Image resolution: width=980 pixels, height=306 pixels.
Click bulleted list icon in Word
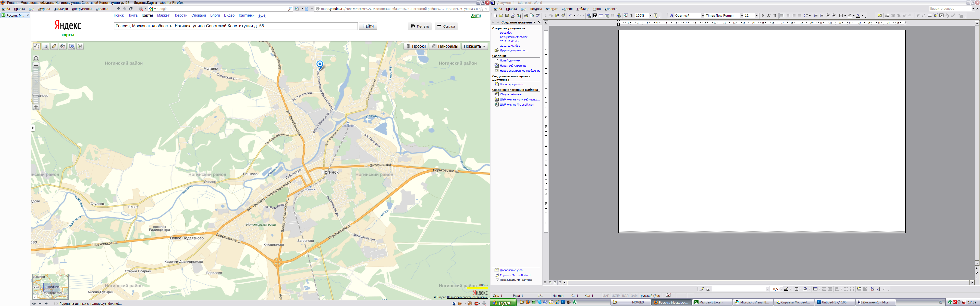click(821, 16)
